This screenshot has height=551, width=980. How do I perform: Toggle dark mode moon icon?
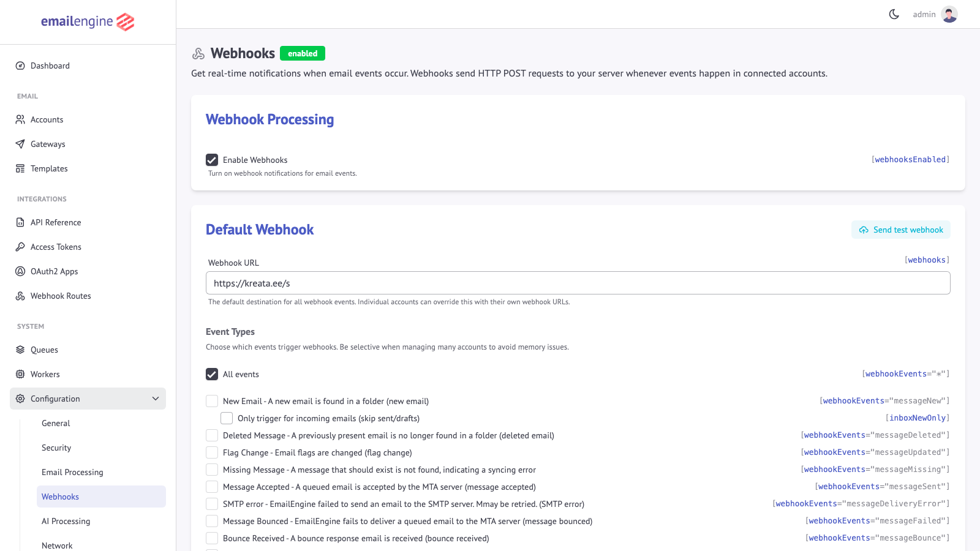(x=894, y=14)
